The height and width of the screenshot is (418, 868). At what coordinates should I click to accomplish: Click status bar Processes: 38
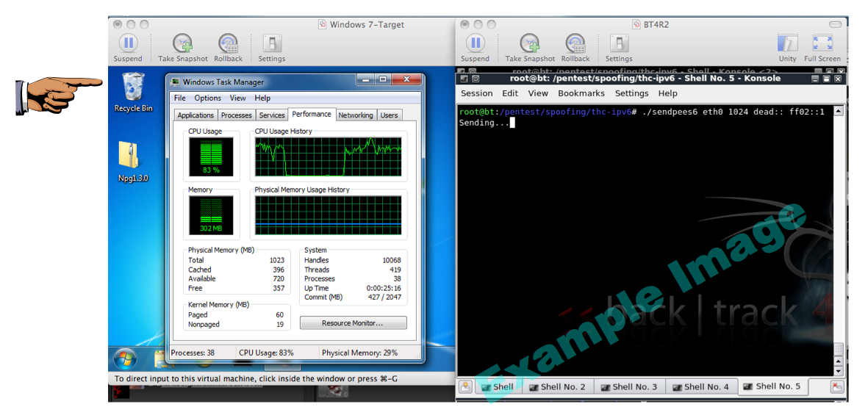tap(193, 353)
